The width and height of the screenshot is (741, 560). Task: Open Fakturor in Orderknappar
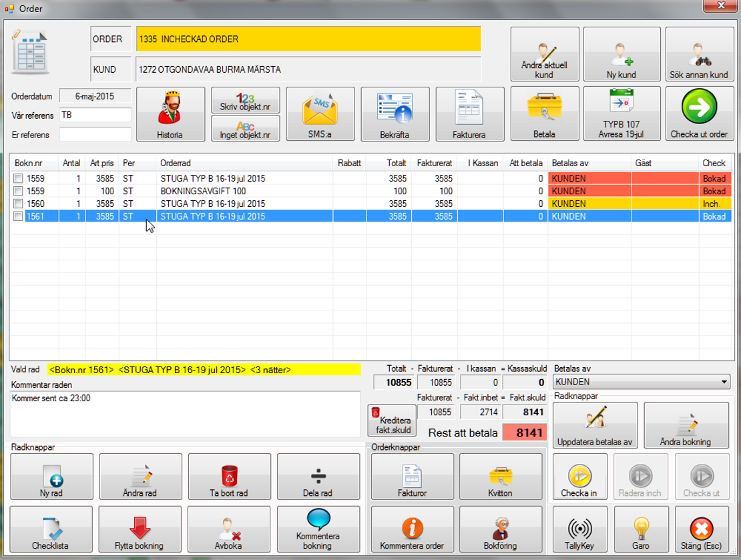point(412,477)
